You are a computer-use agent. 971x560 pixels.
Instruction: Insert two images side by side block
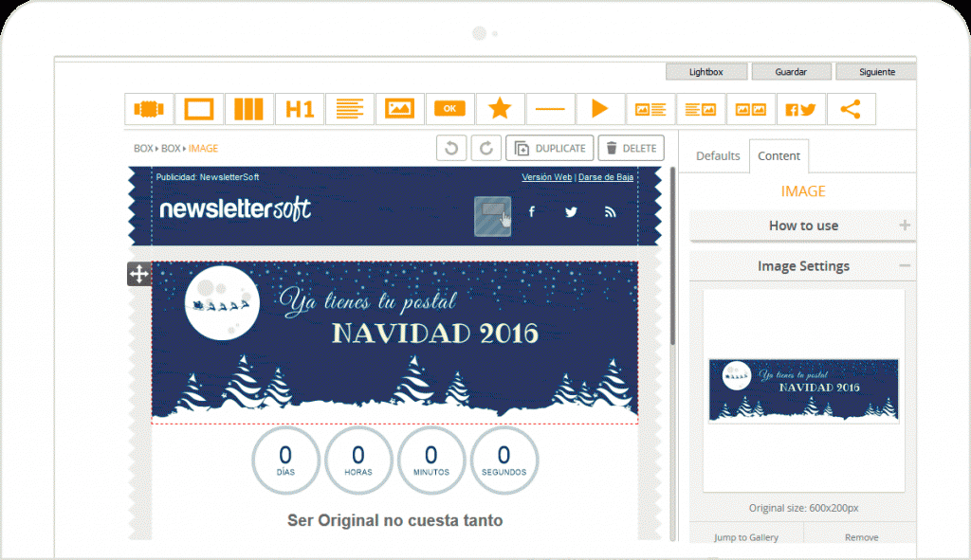[751, 109]
